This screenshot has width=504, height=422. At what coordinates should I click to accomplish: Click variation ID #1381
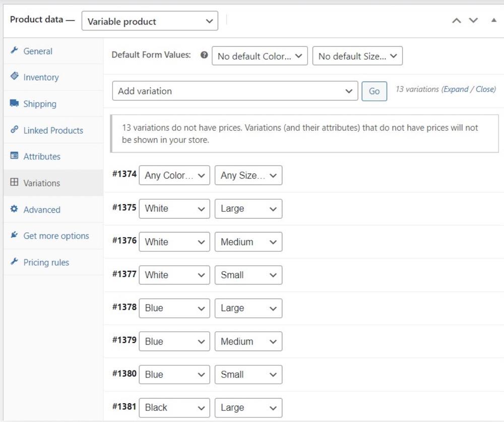124,406
